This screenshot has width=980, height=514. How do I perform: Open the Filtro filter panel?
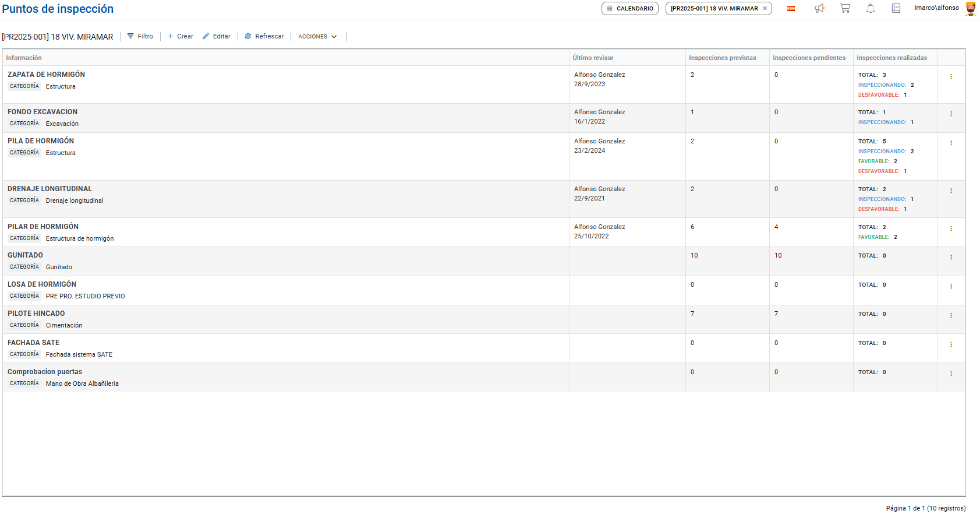140,36
